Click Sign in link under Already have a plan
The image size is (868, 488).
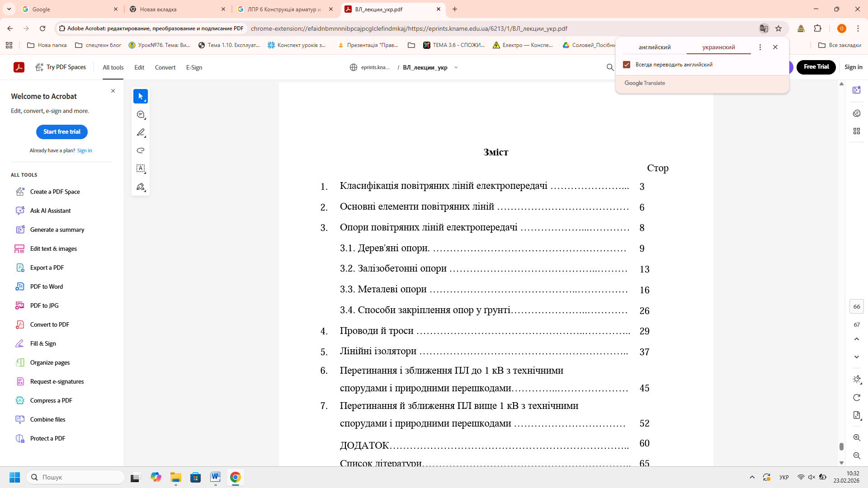pyautogui.click(x=85, y=150)
